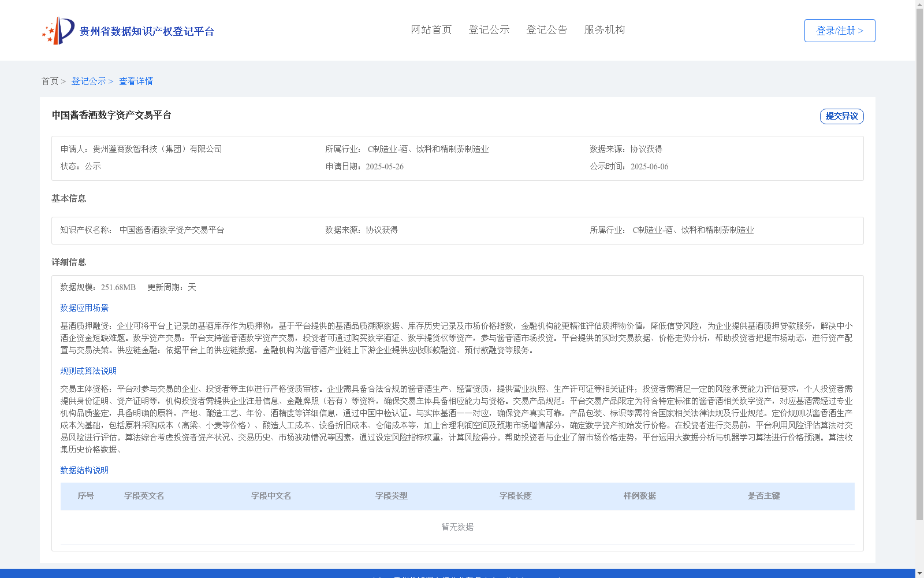The height and width of the screenshot is (578, 924).
Task: Select application date 2025-05-26
Action: pos(385,166)
